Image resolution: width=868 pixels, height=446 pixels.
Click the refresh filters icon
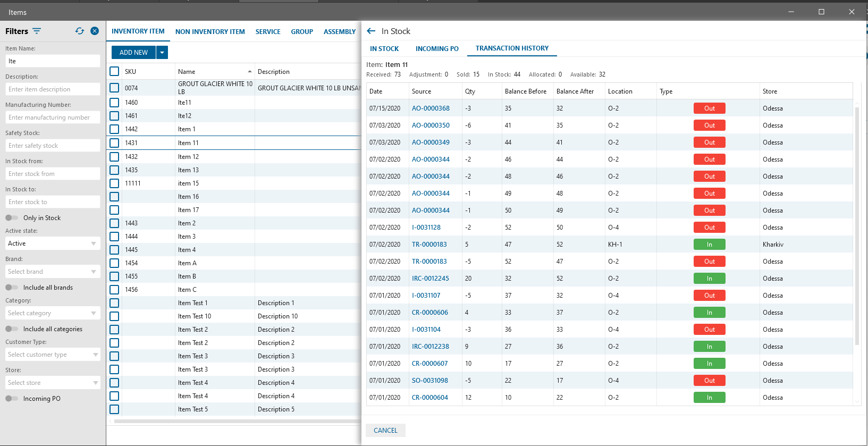(80, 31)
